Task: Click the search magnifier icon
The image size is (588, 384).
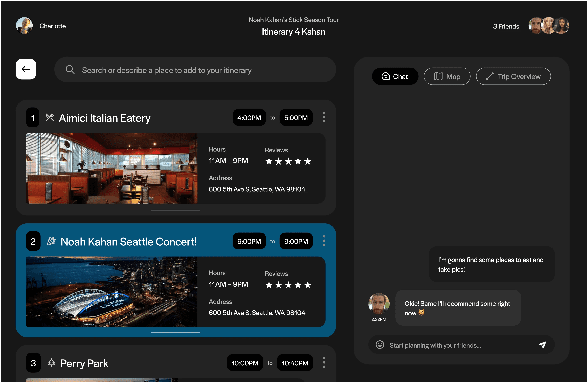Action: (70, 70)
